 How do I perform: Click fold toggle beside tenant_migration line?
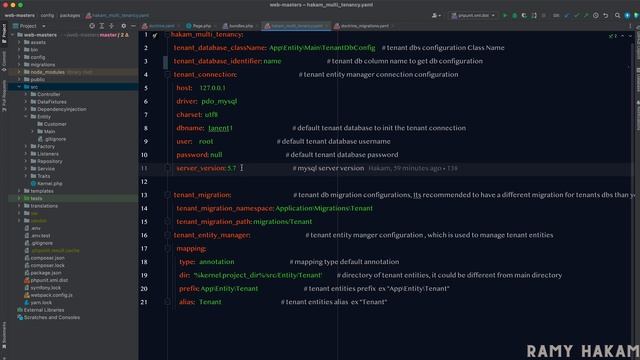pos(167,195)
